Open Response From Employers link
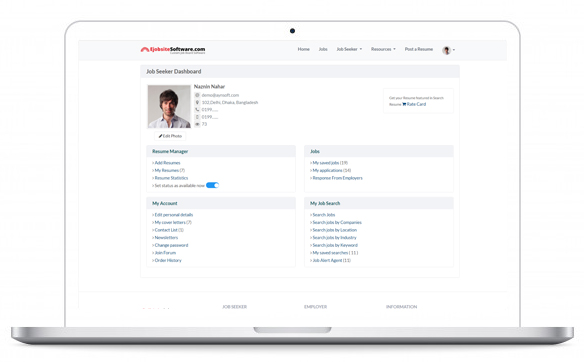This screenshot has height=362, width=584. (337, 178)
